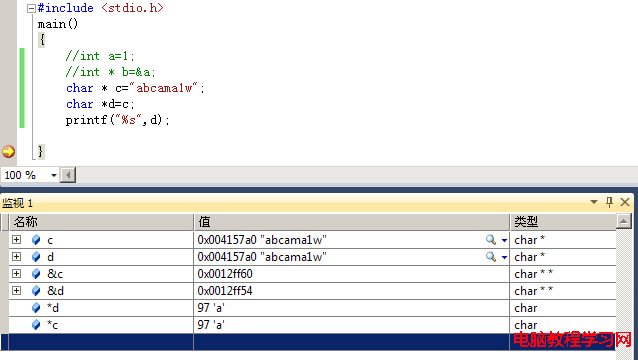Viewport: 638px width, 360px height.
Task: Expand the d watch entry
Action: click(x=16, y=257)
